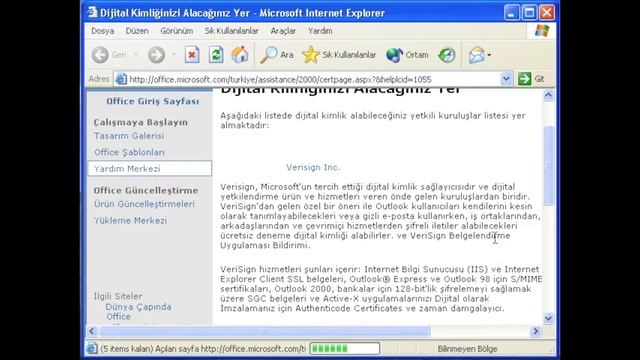Image resolution: width=640 pixels, height=360 pixels.
Task: Open Favorites (Sık Kullanılanlar) star button
Action: 339,55
